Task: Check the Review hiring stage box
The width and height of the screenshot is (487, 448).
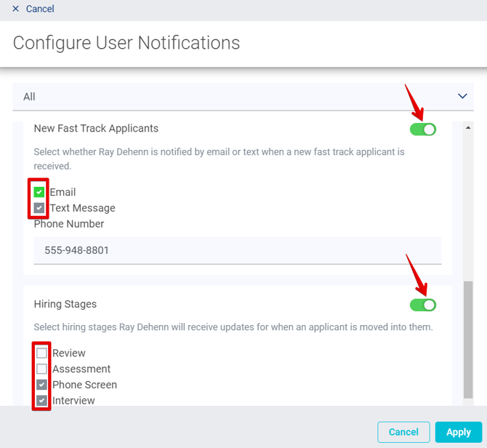Action: coord(41,353)
